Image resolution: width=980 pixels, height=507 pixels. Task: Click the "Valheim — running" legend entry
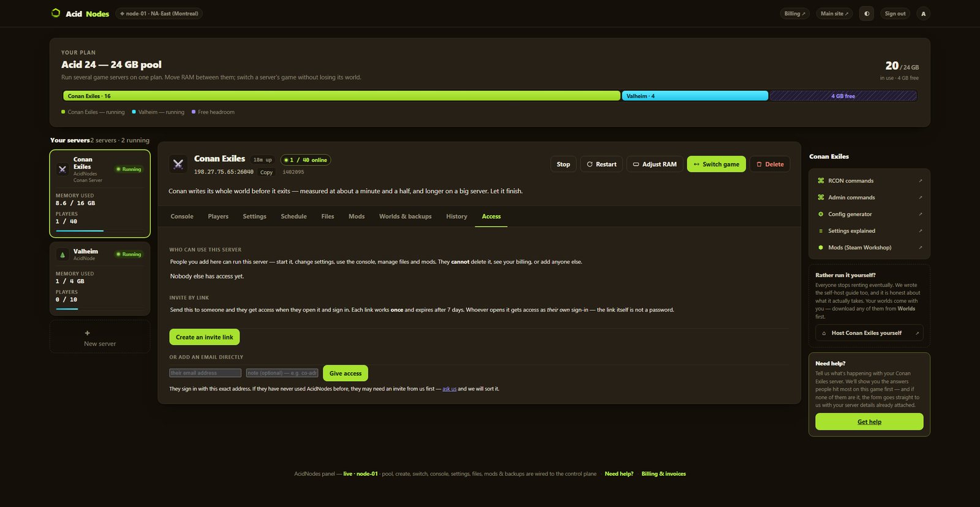click(158, 112)
